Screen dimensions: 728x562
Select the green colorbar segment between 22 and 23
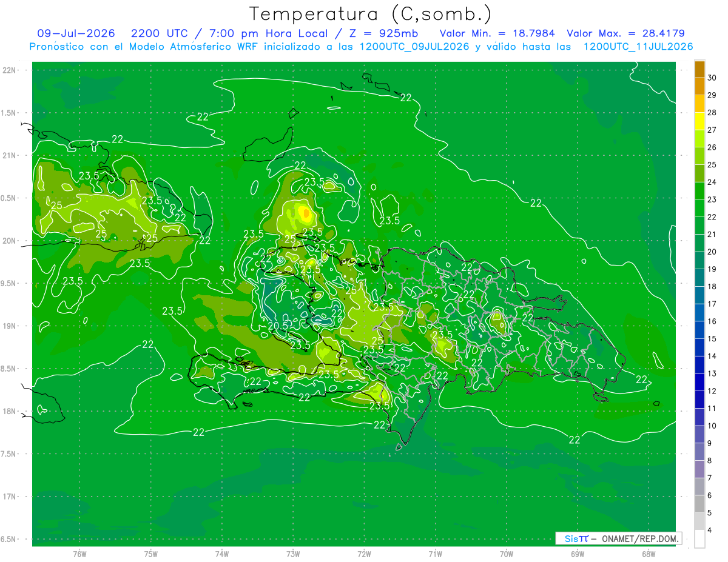point(699,209)
